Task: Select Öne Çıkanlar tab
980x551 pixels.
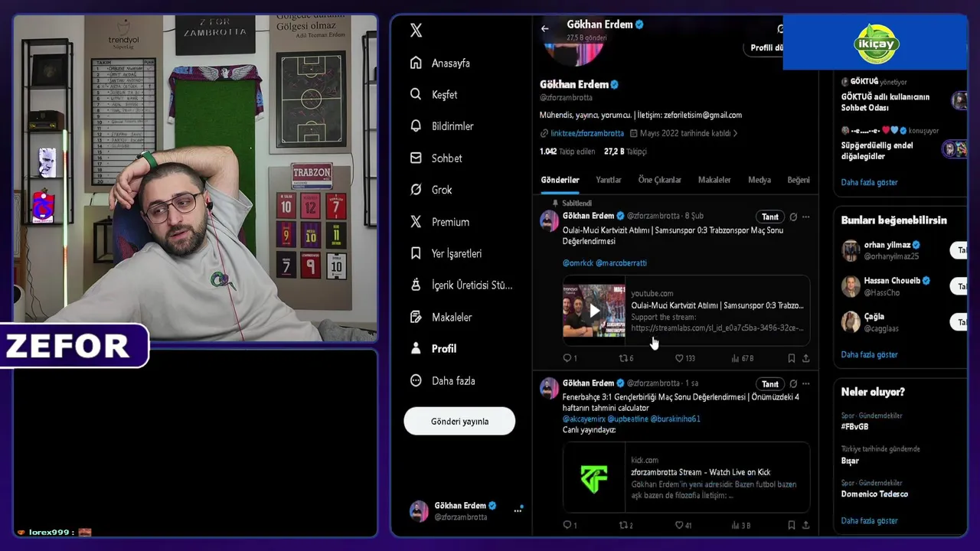Action: coord(660,180)
